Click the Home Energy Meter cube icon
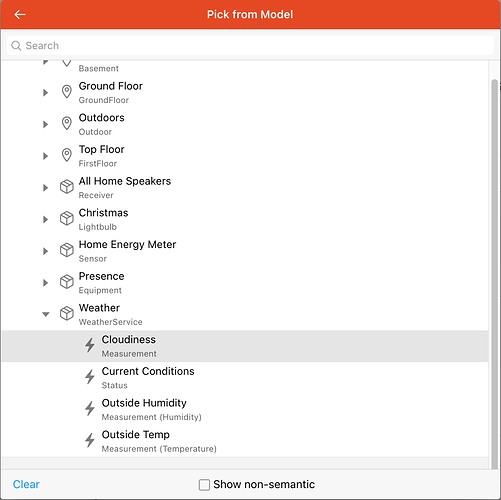The height and width of the screenshot is (500, 501). tap(67, 250)
